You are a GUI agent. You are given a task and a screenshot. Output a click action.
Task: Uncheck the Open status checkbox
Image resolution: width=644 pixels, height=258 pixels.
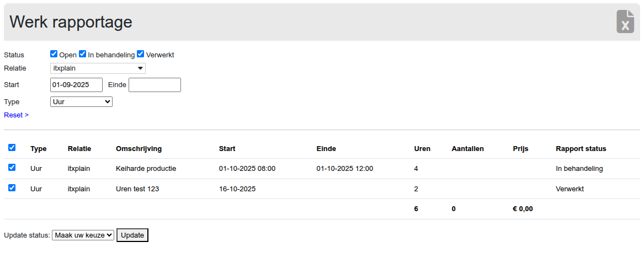(54, 54)
